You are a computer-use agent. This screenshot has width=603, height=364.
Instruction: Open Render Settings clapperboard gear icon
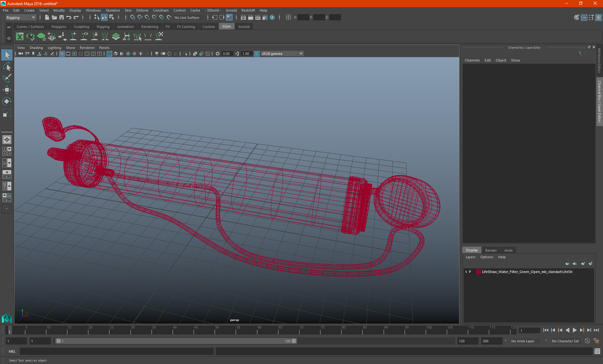coord(265,18)
